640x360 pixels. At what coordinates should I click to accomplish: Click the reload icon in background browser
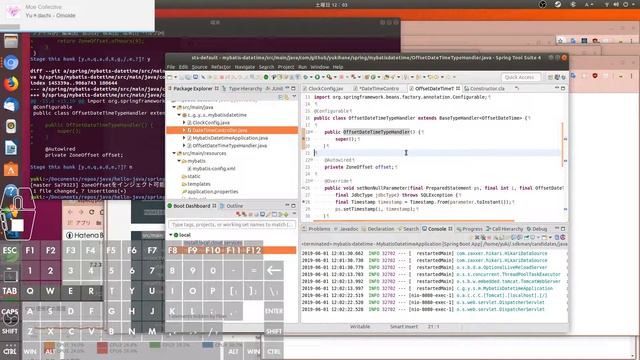[x=91, y=212]
